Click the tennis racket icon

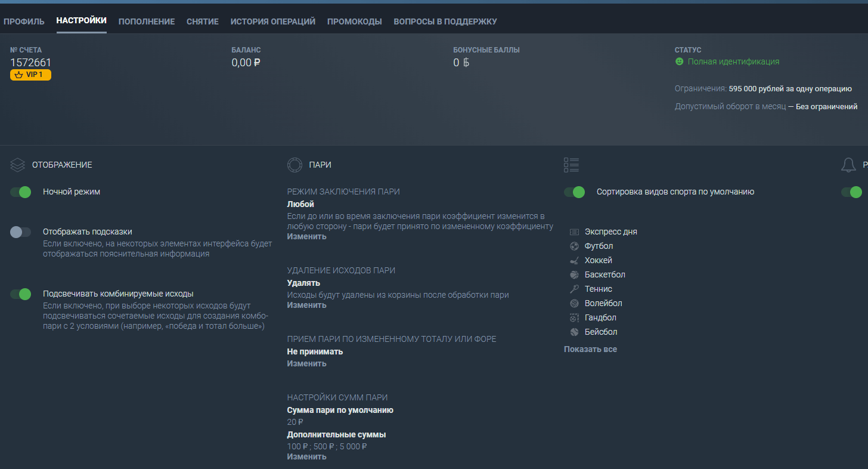coord(574,289)
